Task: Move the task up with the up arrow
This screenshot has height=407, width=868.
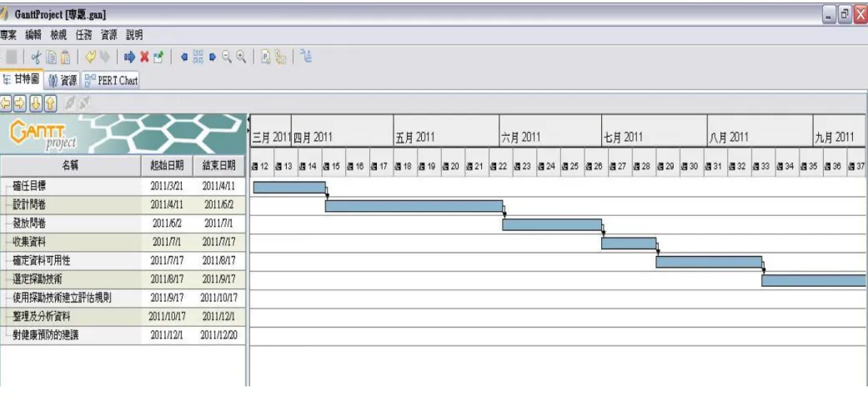Action: [x=50, y=103]
